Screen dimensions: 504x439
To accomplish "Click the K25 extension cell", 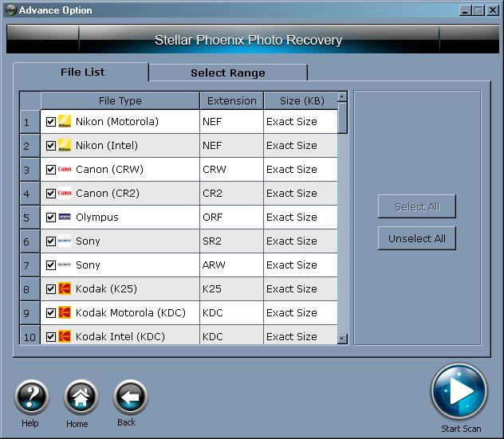I will [231, 289].
